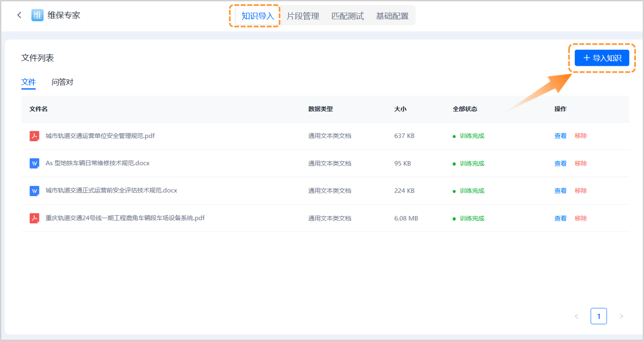644x341 pixels.
Task: Go to the previous page arrow
Action: (576, 316)
